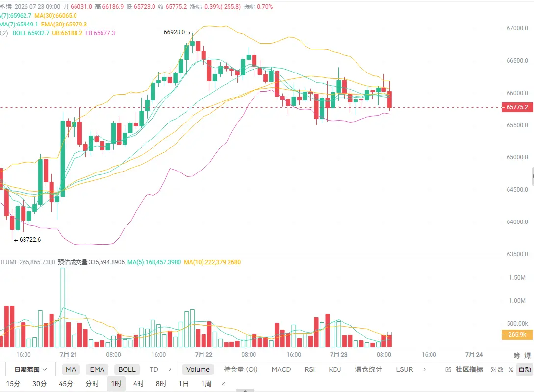Select the 8时 timeframe
Viewport: 534px width, 392px height.
[161, 384]
